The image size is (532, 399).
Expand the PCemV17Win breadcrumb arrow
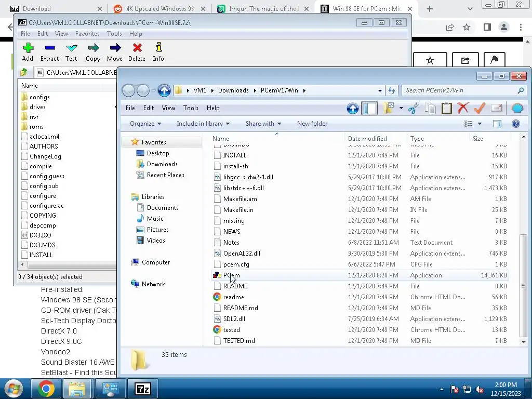tap(304, 90)
